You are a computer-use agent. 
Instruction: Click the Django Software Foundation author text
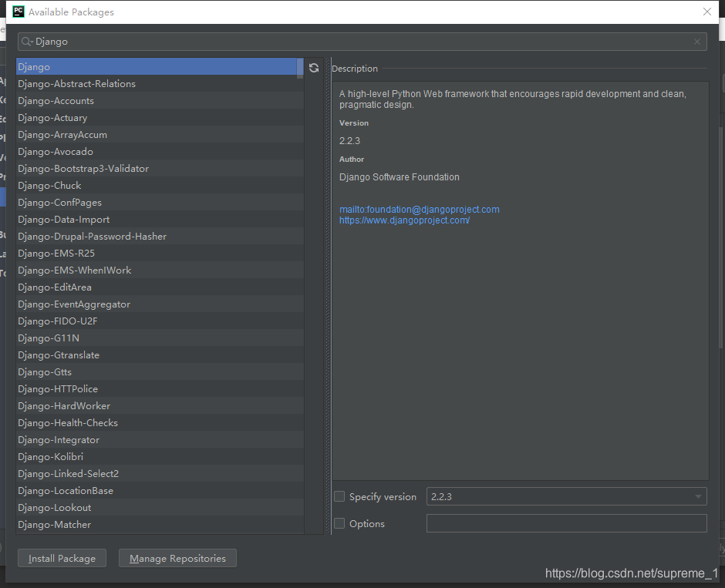400,177
